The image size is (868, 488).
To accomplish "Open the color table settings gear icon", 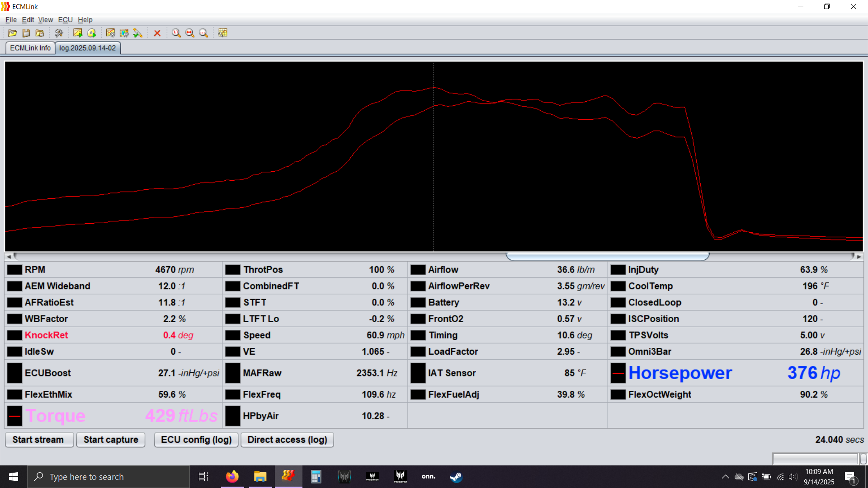I will [x=124, y=33].
